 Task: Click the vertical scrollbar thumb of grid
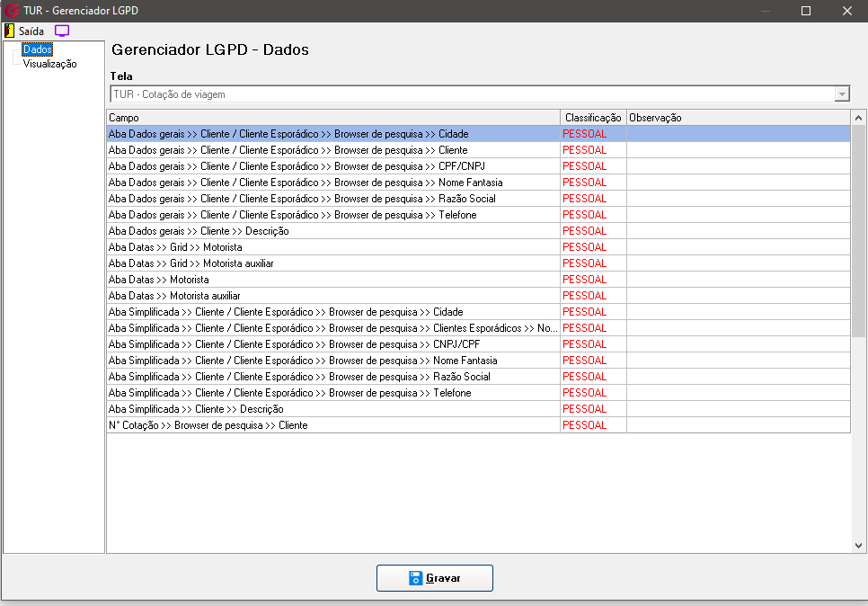click(858, 231)
